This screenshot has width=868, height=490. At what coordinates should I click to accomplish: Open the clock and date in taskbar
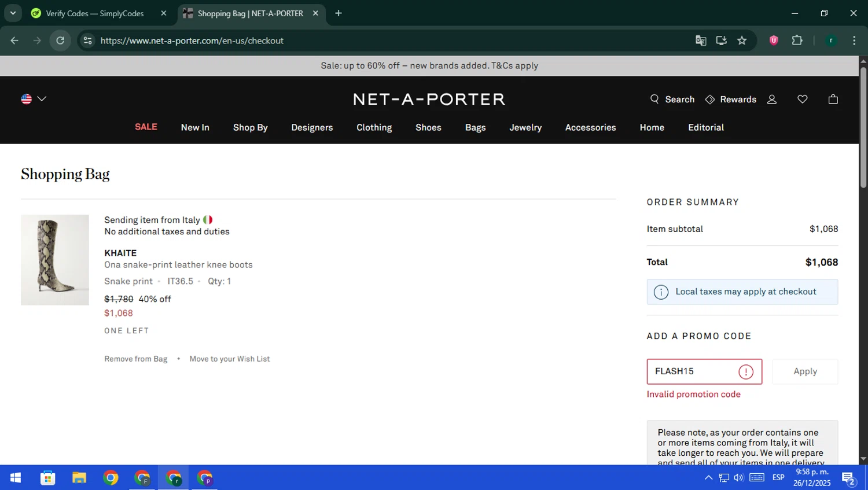[x=812, y=478]
